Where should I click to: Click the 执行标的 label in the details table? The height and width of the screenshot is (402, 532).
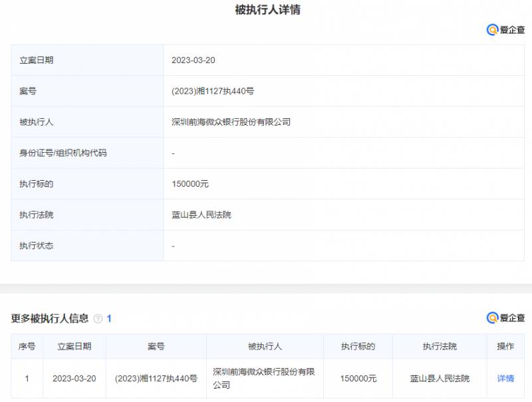click(x=37, y=184)
